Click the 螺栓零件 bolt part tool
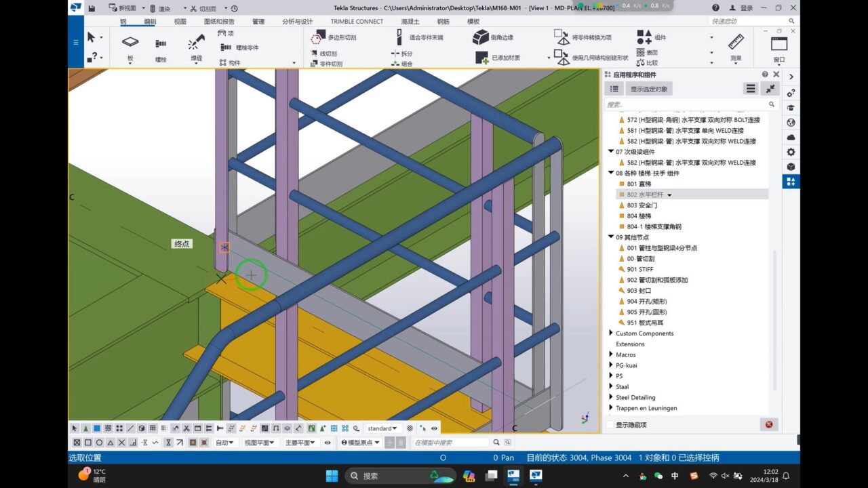This screenshot has height=488, width=868. tap(239, 47)
